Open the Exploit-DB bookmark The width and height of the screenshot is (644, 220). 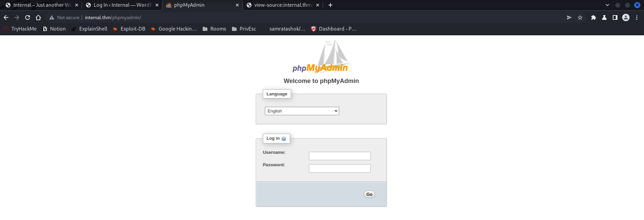coord(129,29)
